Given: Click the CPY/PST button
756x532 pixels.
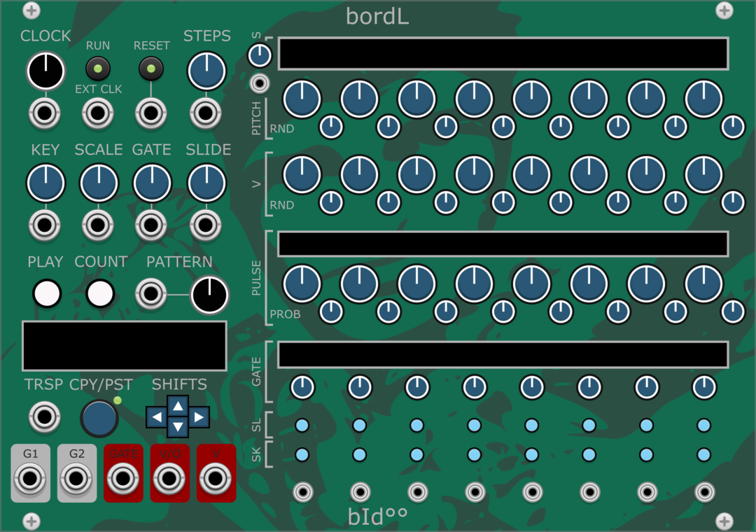Looking at the screenshot, I should pos(99,418).
